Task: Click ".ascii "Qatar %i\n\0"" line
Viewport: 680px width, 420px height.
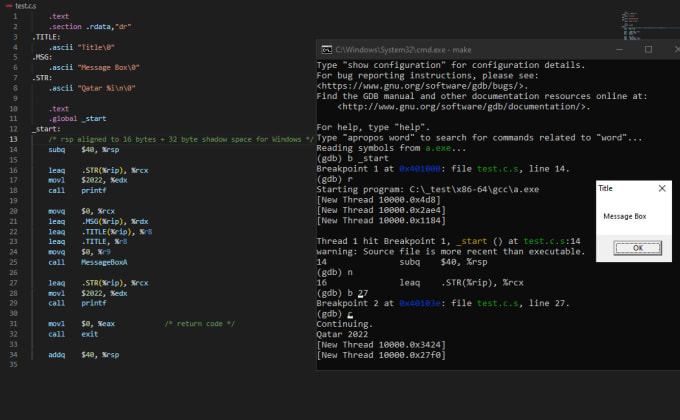Action: pos(92,88)
